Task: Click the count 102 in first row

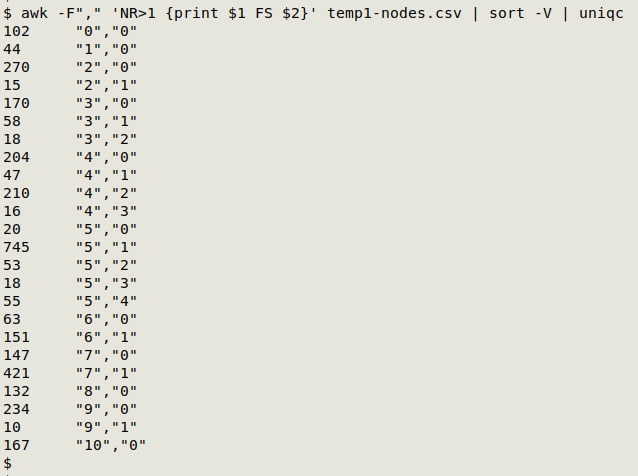Action: (x=16, y=31)
